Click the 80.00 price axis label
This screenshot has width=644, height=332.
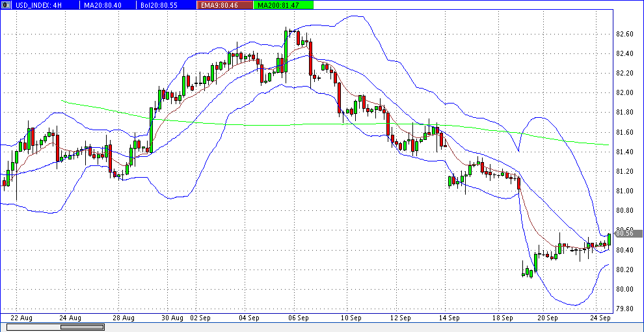coord(625,289)
